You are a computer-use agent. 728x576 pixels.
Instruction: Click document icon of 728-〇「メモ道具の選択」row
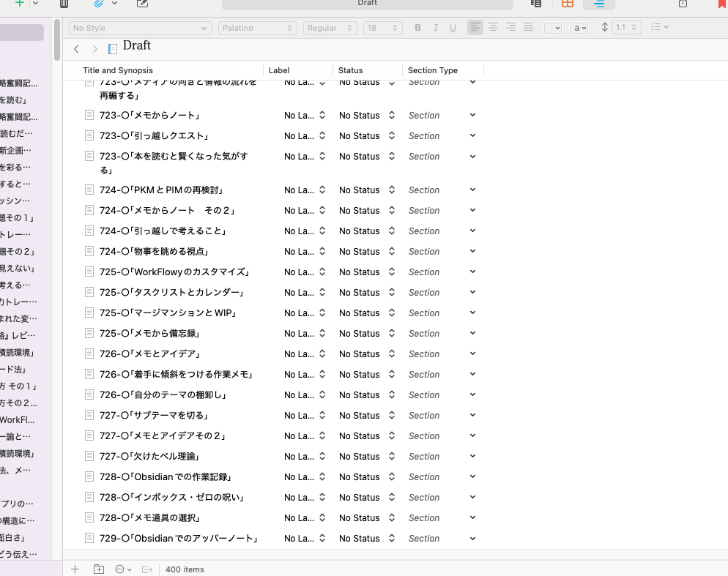point(89,517)
